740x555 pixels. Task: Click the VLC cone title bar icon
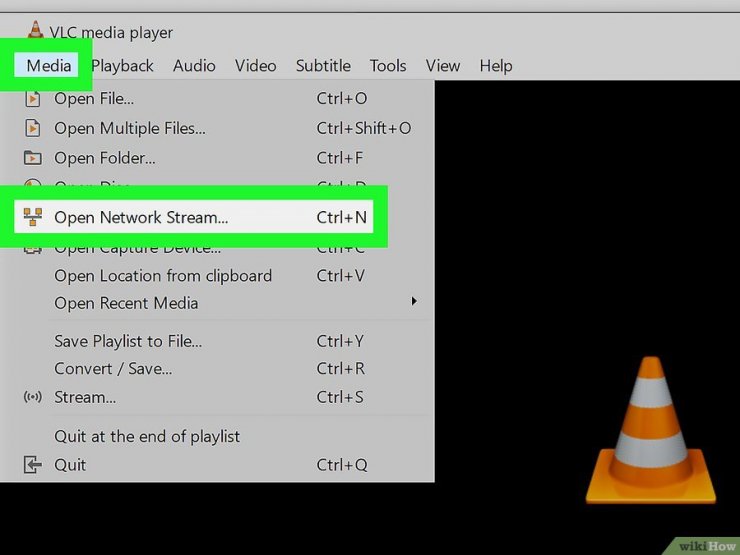[35, 30]
